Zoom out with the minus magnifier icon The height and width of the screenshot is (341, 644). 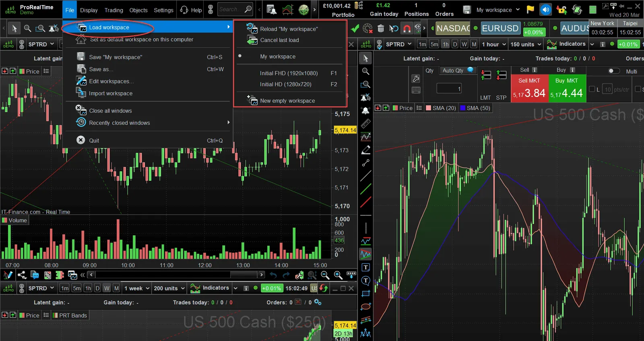pos(325,275)
